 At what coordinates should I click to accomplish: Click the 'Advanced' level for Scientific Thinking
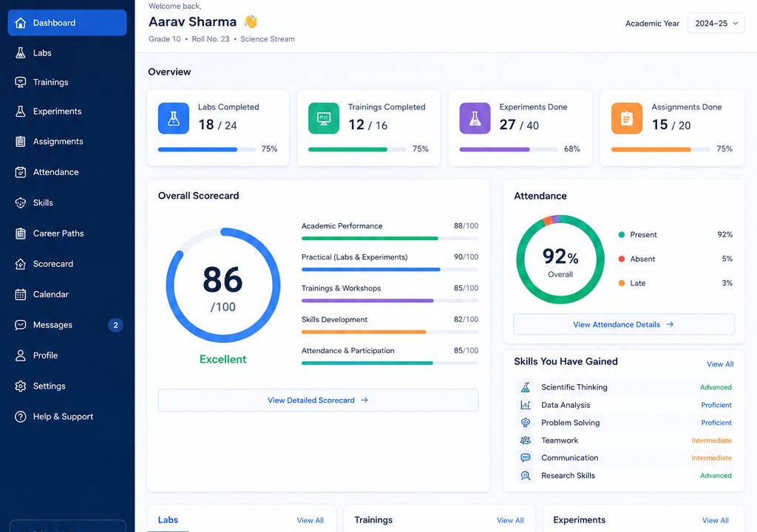(716, 387)
